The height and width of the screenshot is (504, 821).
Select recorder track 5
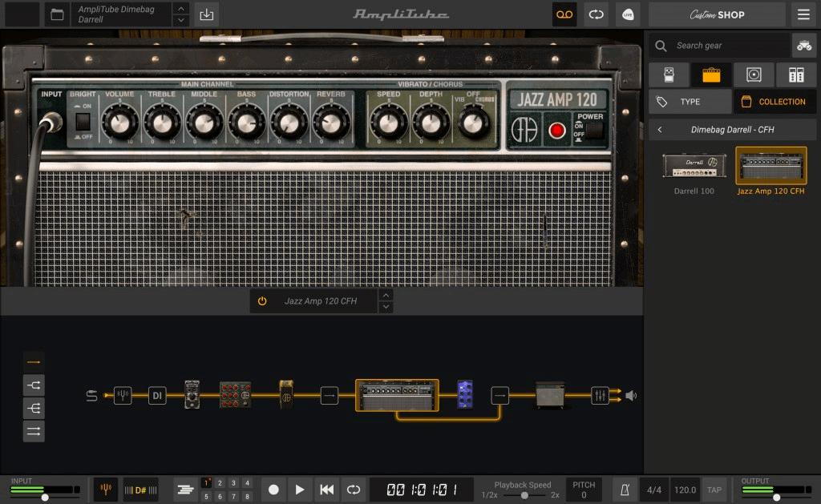(206, 497)
